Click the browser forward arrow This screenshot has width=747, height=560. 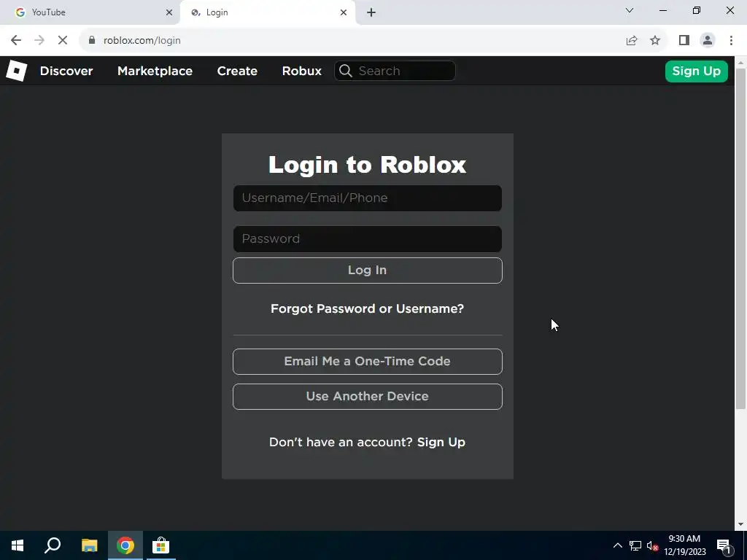[39, 41]
